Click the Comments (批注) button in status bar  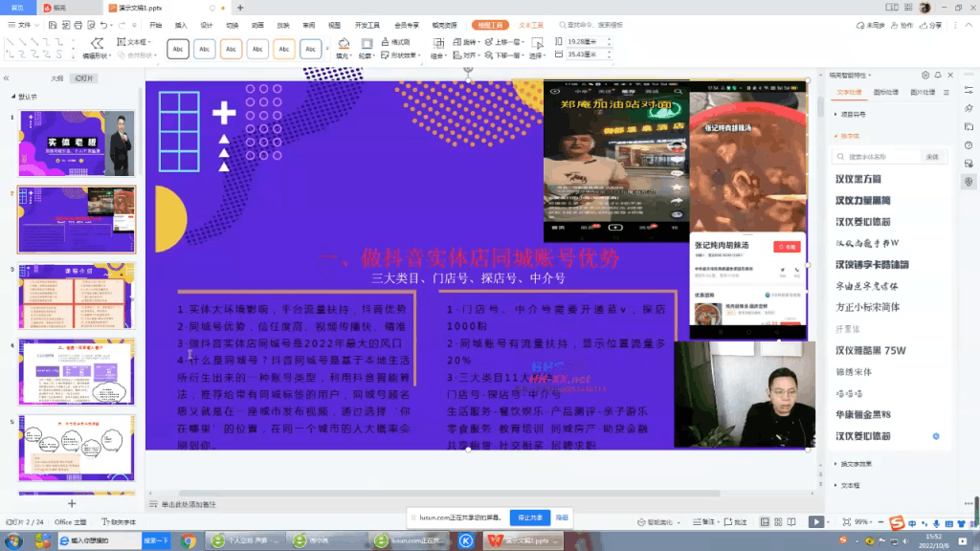pyautogui.click(x=736, y=521)
